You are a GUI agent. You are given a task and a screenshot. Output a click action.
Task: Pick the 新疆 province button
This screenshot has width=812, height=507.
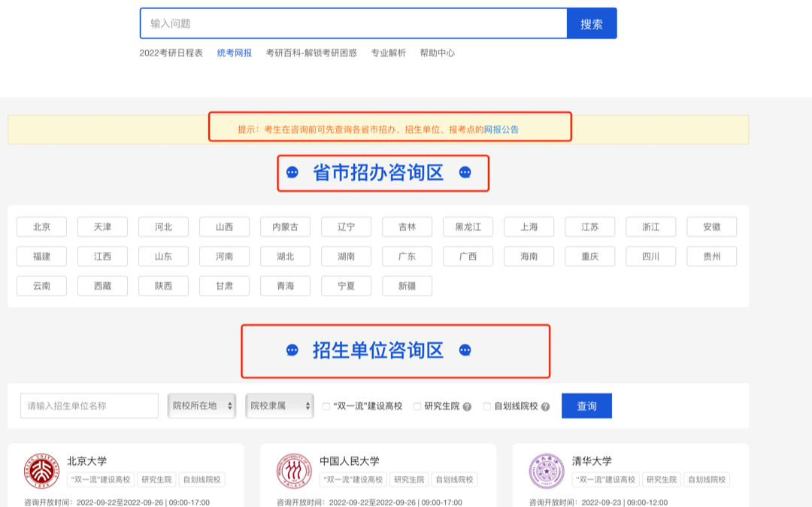(x=407, y=286)
